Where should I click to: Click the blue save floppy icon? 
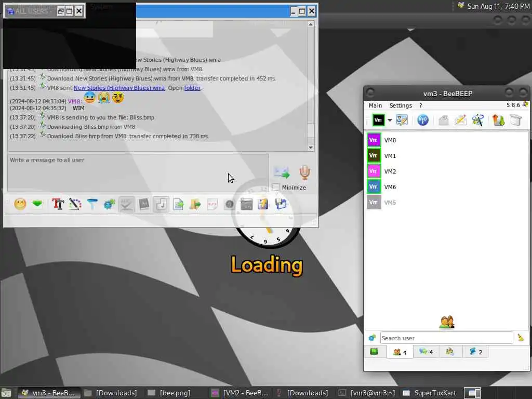[x=281, y=204]
